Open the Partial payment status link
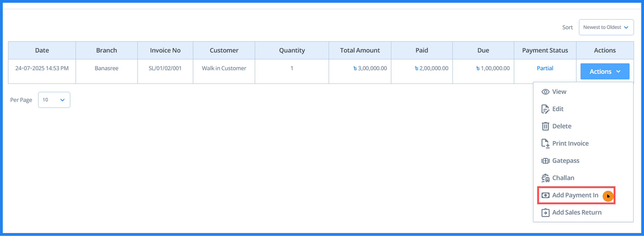644x236 pixels. 545,68
